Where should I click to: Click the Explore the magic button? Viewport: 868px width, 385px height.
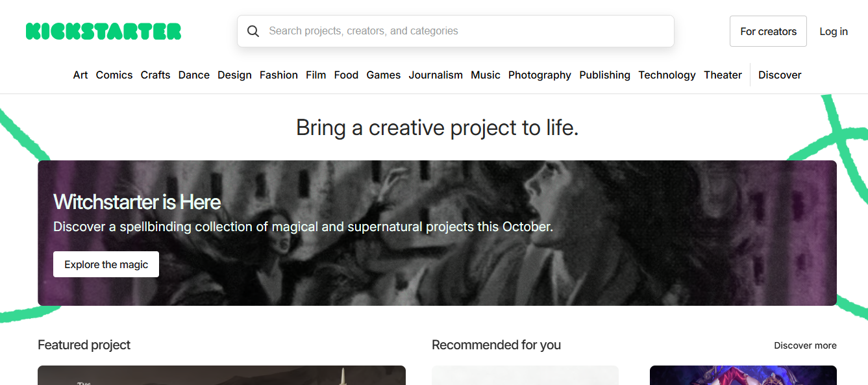pyautogui.click(x=106, y=264)
